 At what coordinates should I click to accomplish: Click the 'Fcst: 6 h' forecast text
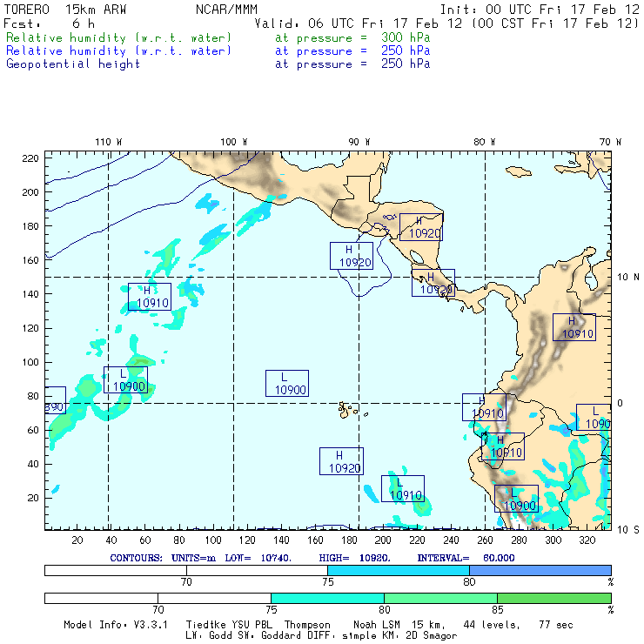click(x=50, y=23)
